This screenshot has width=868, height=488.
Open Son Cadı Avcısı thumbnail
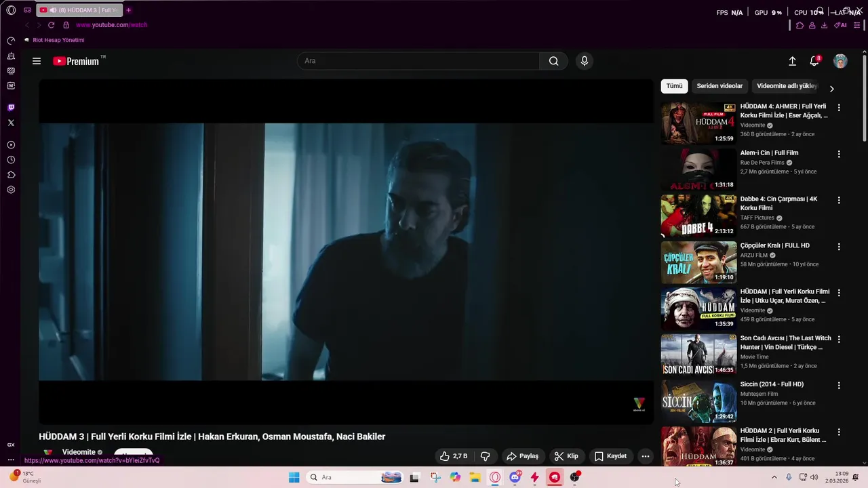point(698,354)
